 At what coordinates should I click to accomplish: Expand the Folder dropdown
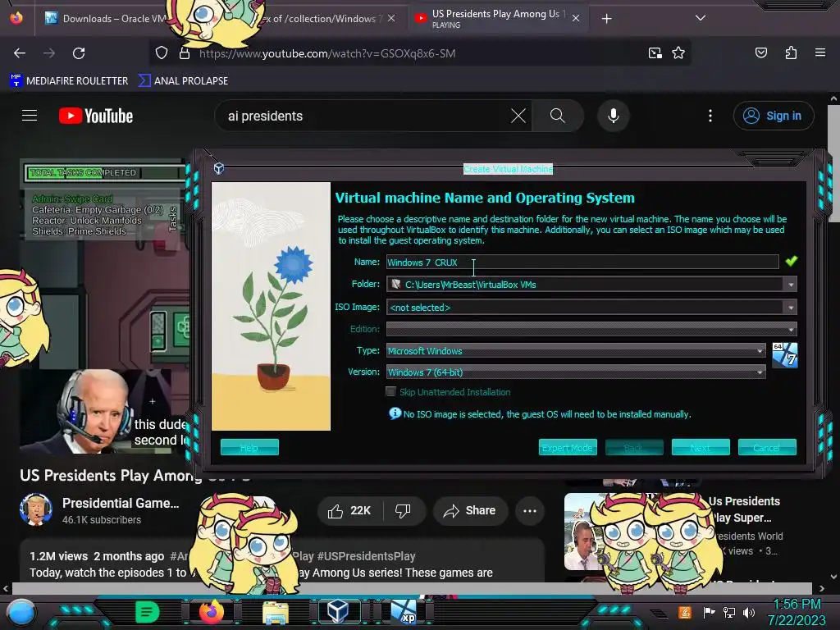[x=791, y=285]
